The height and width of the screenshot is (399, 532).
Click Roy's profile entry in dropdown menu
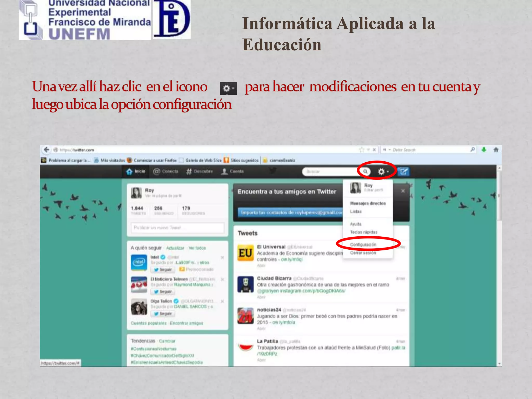pos(367,188)
